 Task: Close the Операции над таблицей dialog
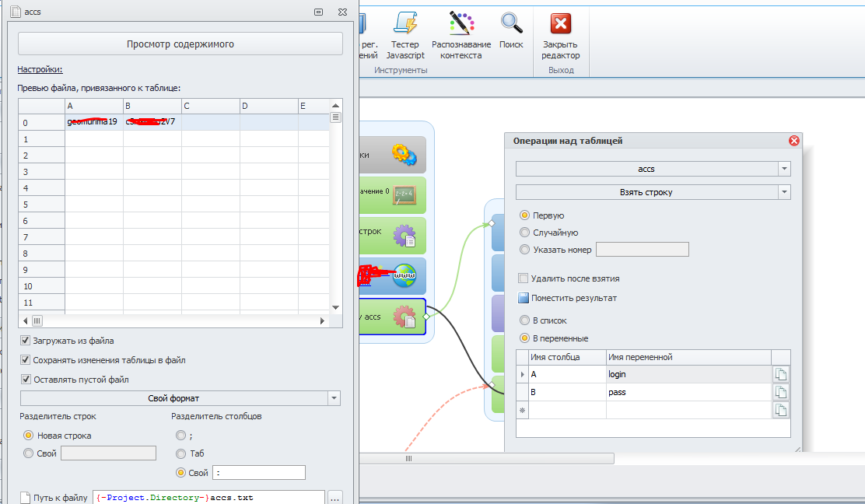point(794,141)
